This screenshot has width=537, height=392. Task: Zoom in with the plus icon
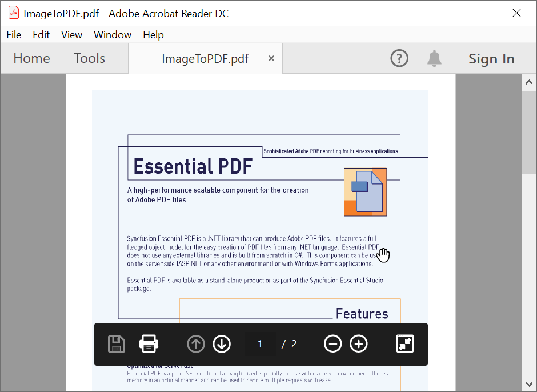(x=359, y=343)
